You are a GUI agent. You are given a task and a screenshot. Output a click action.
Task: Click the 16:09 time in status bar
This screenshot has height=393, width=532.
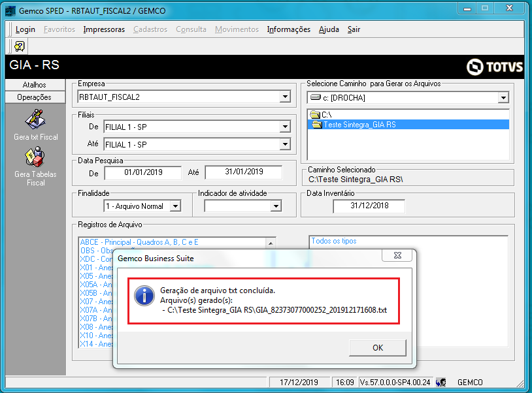coord(344,383)
